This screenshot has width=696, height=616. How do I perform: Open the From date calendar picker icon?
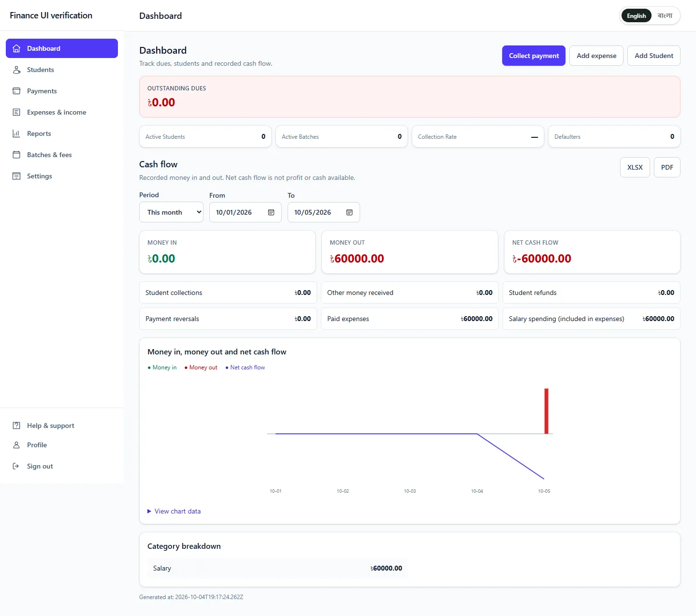[271, 212]
